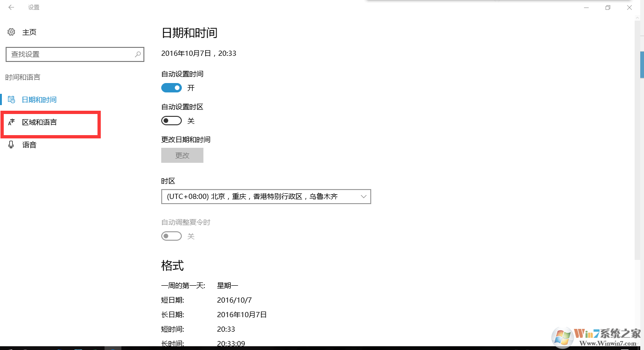Navigate to 主页 settings home

pyautogui.click(x=30, y=32)
